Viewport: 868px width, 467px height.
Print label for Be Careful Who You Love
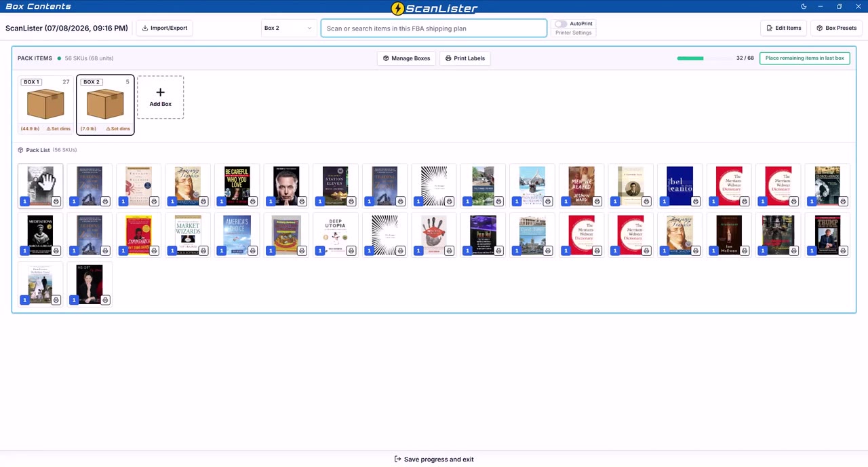pyautogui.click(x=253, y=202)
